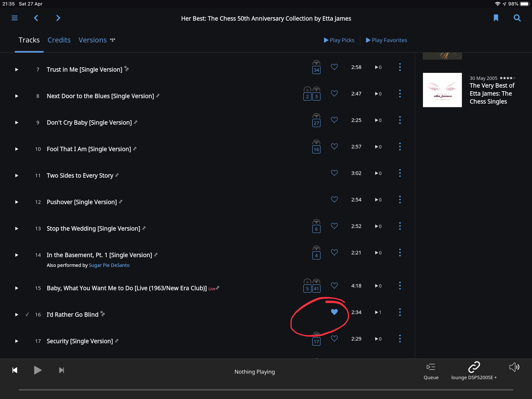
Task: Start playback with the main play button
Action: pyautogui.click(x=38, y=370)
